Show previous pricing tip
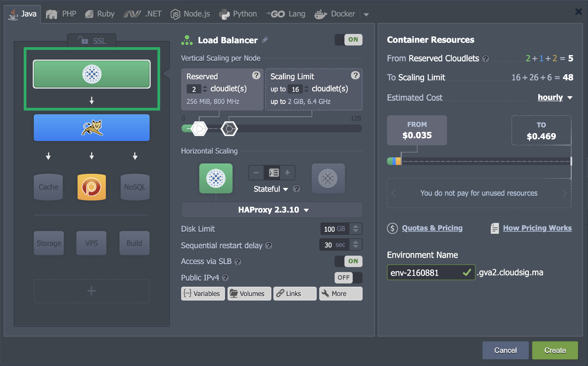The image size is (588, 366). [x=393, y=193]
